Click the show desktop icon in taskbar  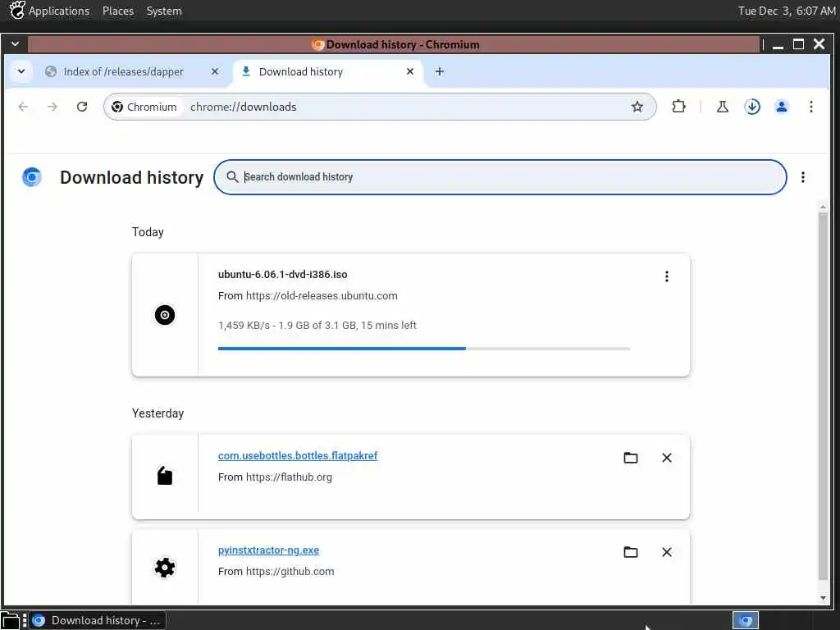[10, 620]
